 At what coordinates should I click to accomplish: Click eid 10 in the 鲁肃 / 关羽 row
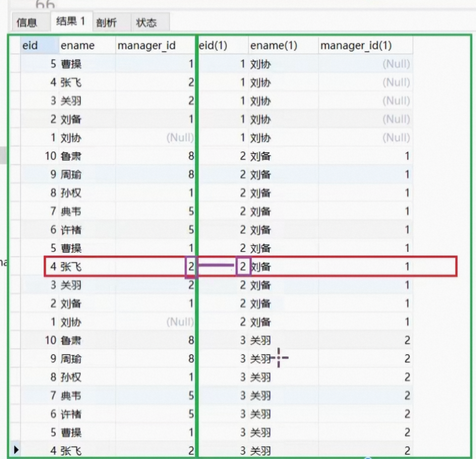[x=51, y=341]
